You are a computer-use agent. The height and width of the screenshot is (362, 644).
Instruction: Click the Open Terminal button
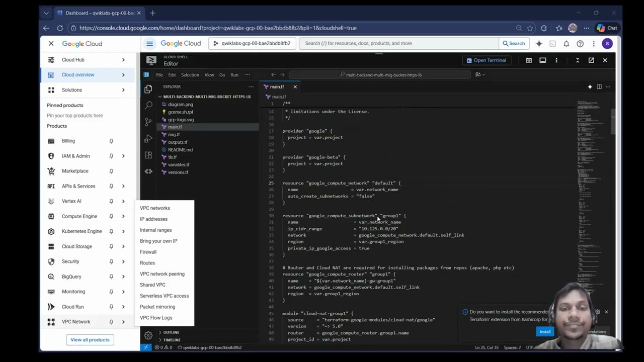[x=486, y=60]
